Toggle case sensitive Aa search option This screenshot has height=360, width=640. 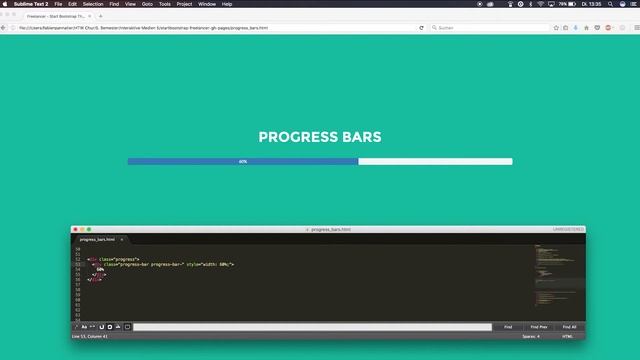coord(84,327)
